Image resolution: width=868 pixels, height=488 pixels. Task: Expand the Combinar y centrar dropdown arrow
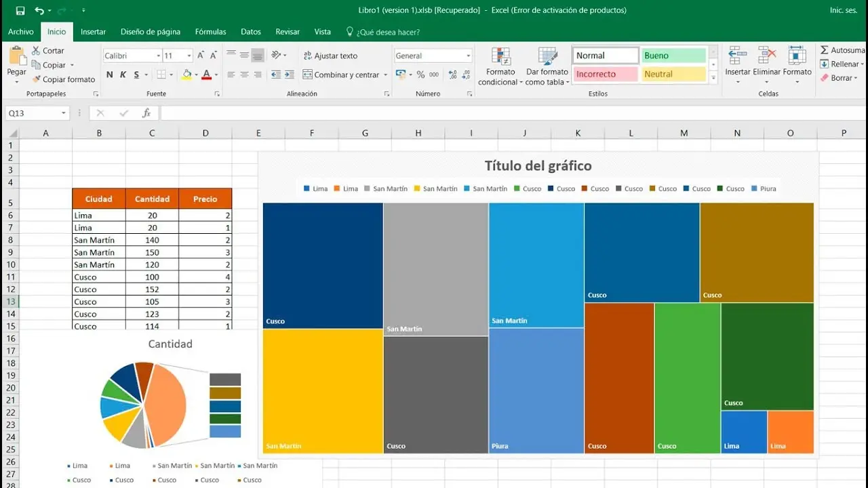pyautogui.click(x=386, y=75)
